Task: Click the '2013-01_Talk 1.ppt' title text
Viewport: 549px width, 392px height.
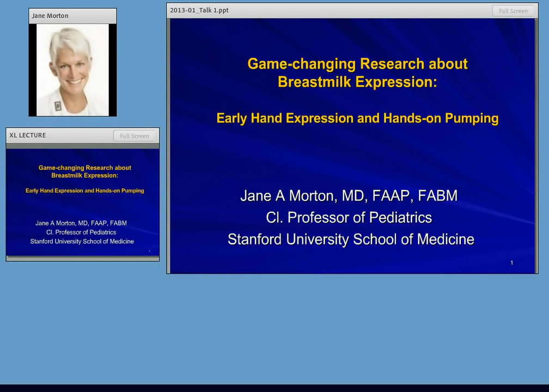Action: point(199,10)
